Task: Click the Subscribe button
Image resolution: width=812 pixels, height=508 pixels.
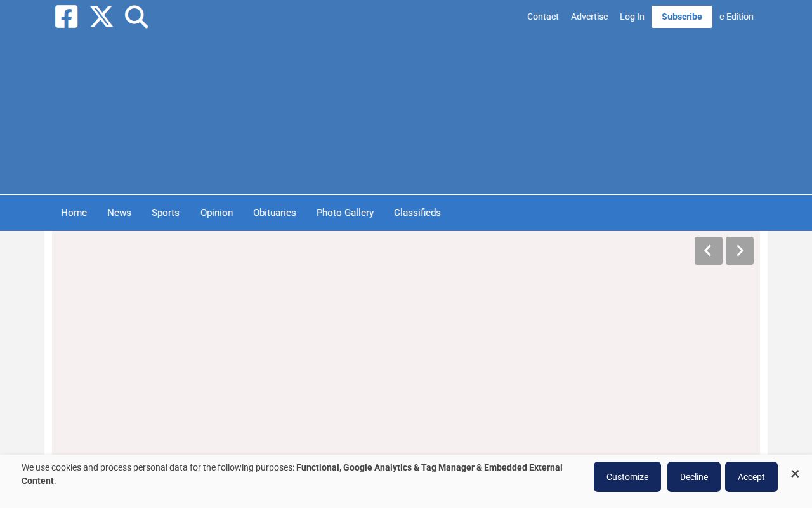Action: tap(682, 17)
